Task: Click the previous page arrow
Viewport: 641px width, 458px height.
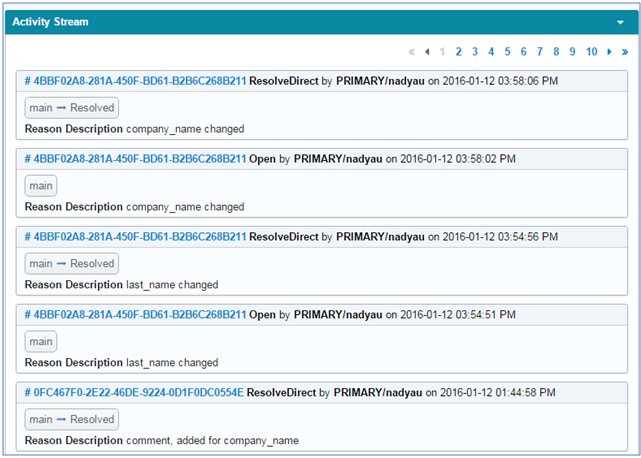Action: (x=427, y=52)
